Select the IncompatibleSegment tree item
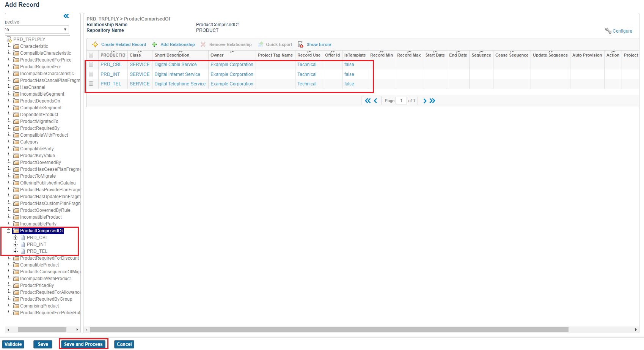 point(42,94)
